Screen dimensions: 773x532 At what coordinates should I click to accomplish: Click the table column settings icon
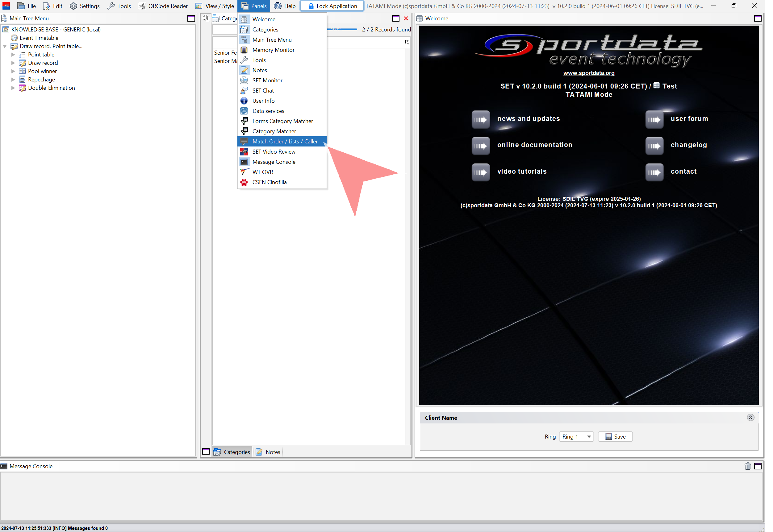(x=407, y=42)
